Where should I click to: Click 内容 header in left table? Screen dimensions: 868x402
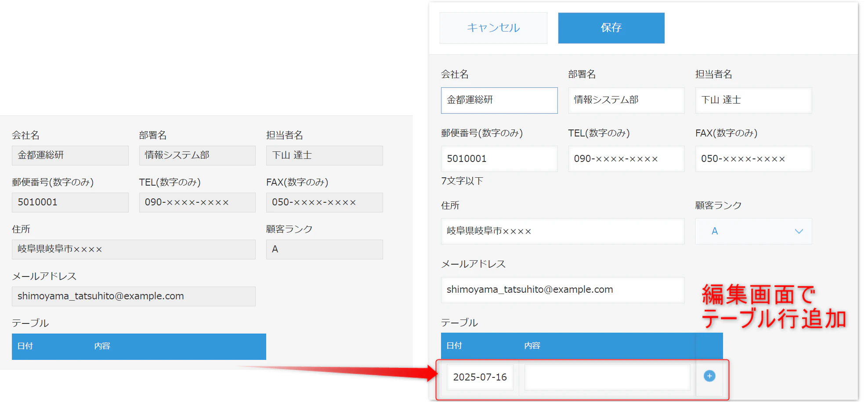[102, 346]
